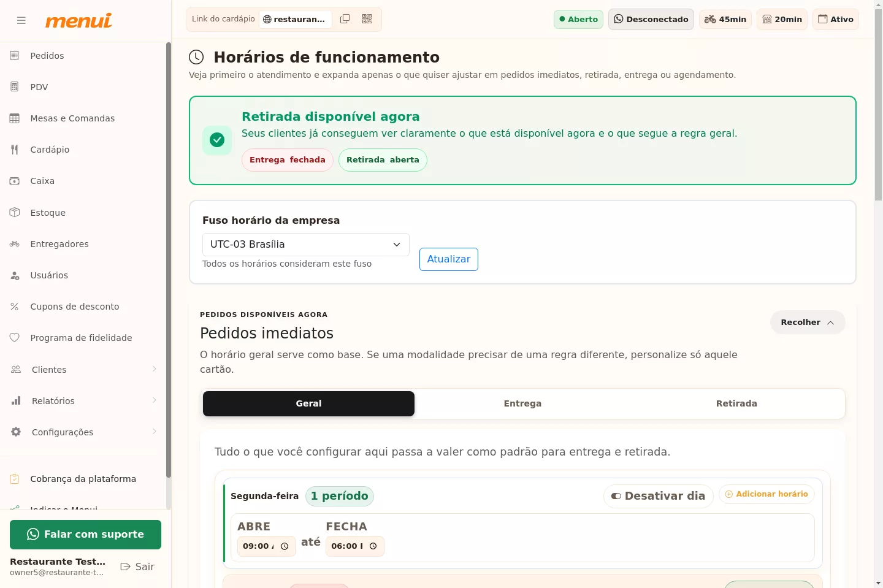Click the Clientes people icon
The height and width of the screenshot is (588, 883).
click(16, 370)
